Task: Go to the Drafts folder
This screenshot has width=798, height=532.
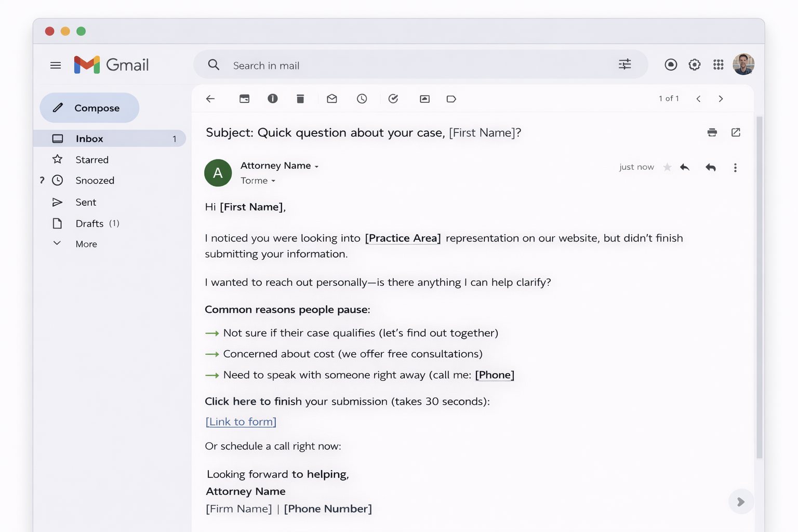Action: click(x=89, y=223)
